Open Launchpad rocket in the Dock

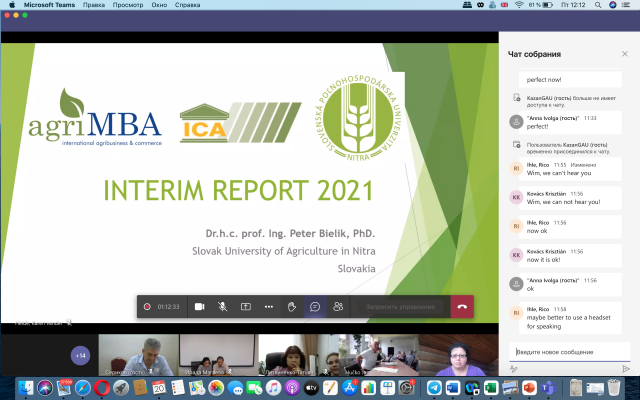tap(121, 388)
